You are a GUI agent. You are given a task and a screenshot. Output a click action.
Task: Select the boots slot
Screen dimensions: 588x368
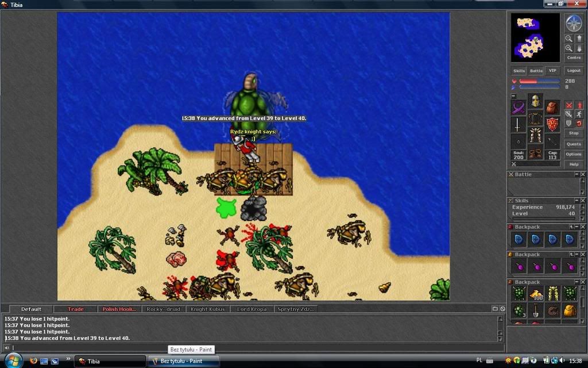point(536,153)
